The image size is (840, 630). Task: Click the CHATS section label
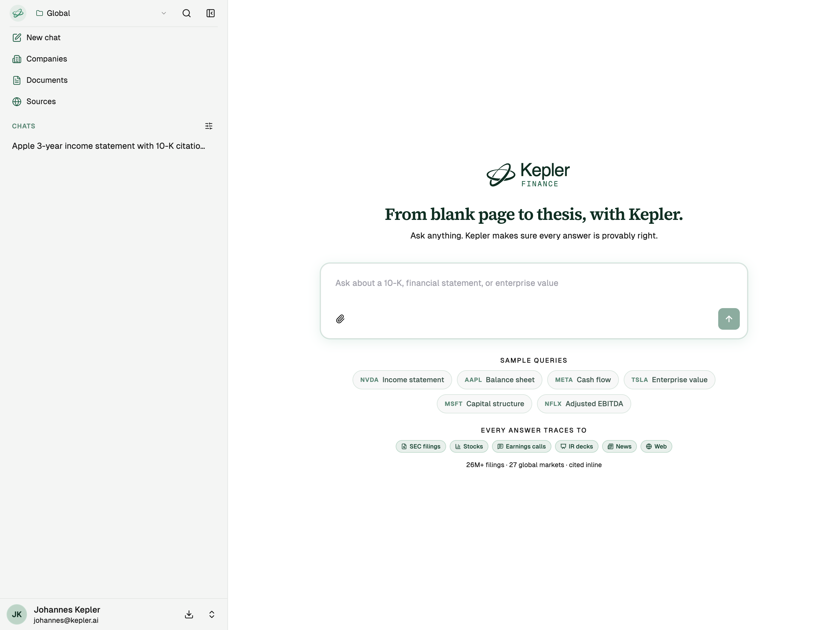pyautogui.click(x=23, y=126)
